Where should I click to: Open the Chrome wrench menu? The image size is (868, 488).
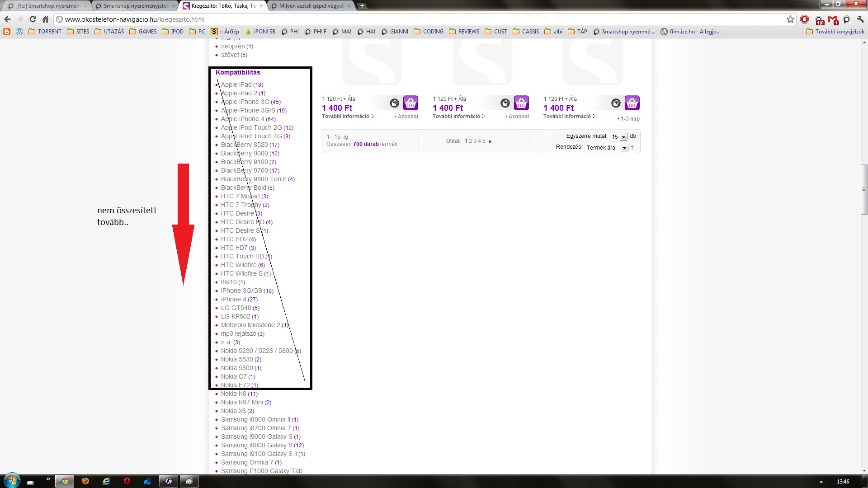[x=860, y=19]
